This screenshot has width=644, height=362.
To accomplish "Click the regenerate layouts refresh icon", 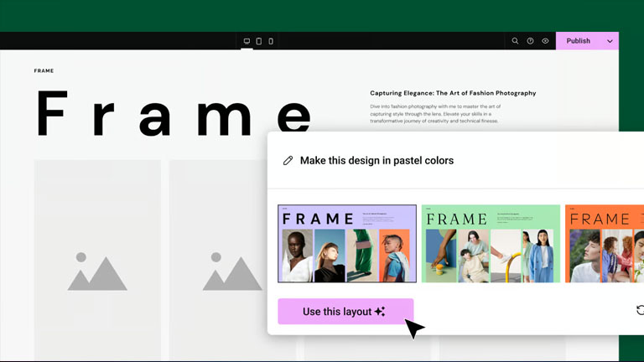I will 640,310.
